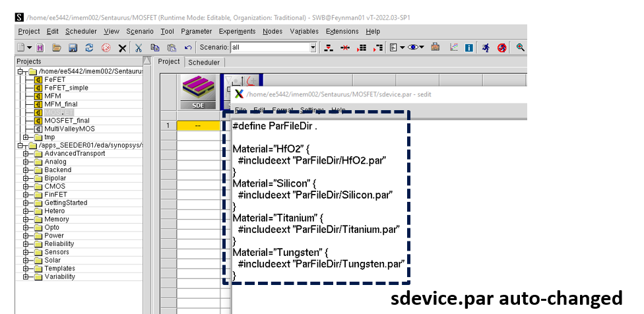
Task: Expand the FinFET folder in tree
Action: (27, 195)
